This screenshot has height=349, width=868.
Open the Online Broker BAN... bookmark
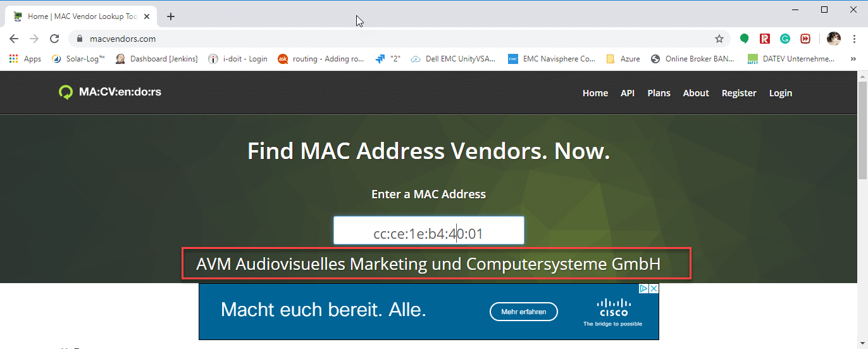tap(693, 59)
